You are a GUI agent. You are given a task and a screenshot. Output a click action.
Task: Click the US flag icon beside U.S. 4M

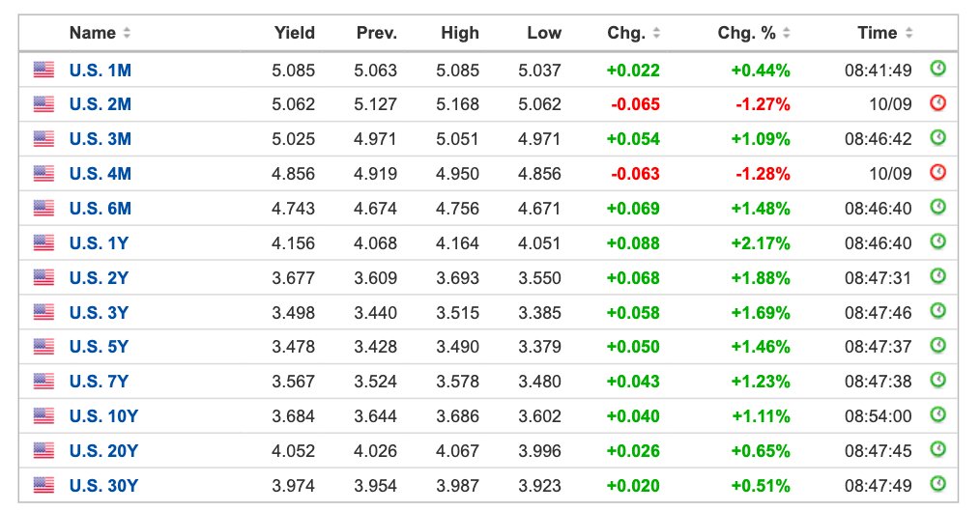coord(43,173)
